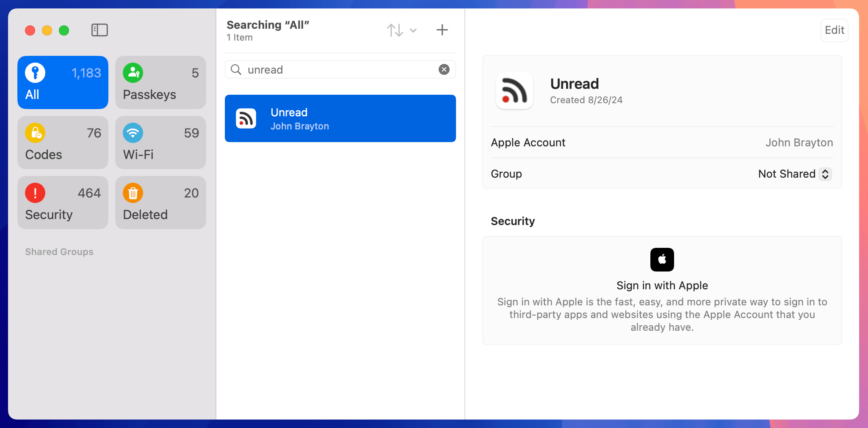Image resolution: width=868 pixels, height=428 pixels.
Task: Click the red Security exclamation icon
Action: 35,193
